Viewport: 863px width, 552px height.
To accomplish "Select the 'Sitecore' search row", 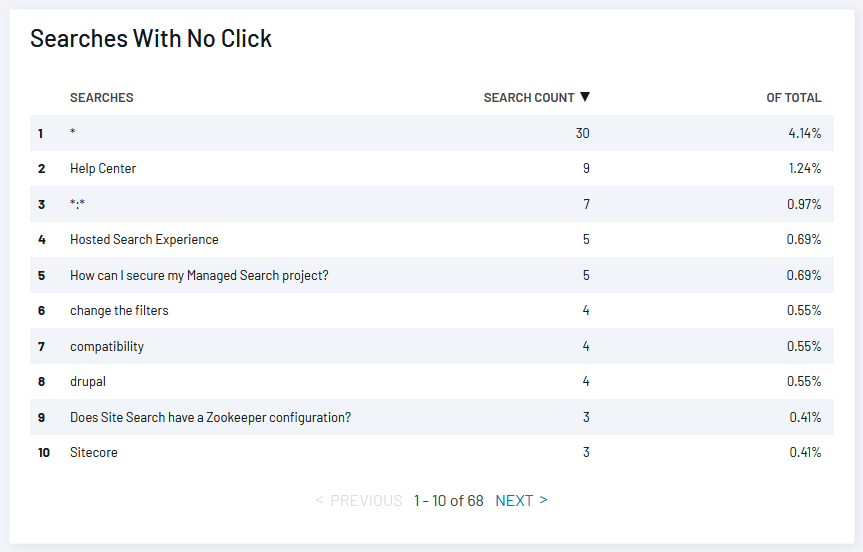I will coord(432,452).
